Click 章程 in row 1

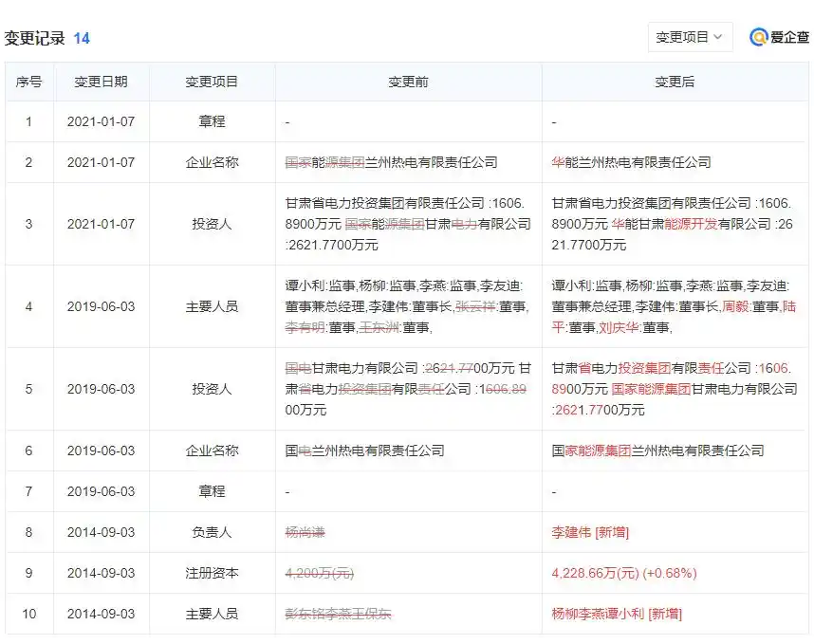(x=212, y=121)
